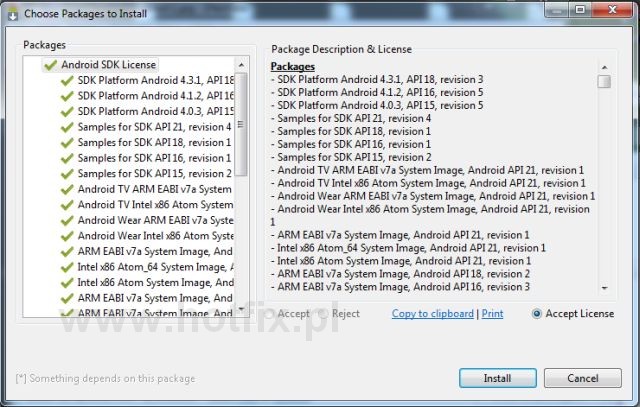640x407 pixels.
Task: Select Intel x86 Atom System Image row in list
Action: [156, 282]
